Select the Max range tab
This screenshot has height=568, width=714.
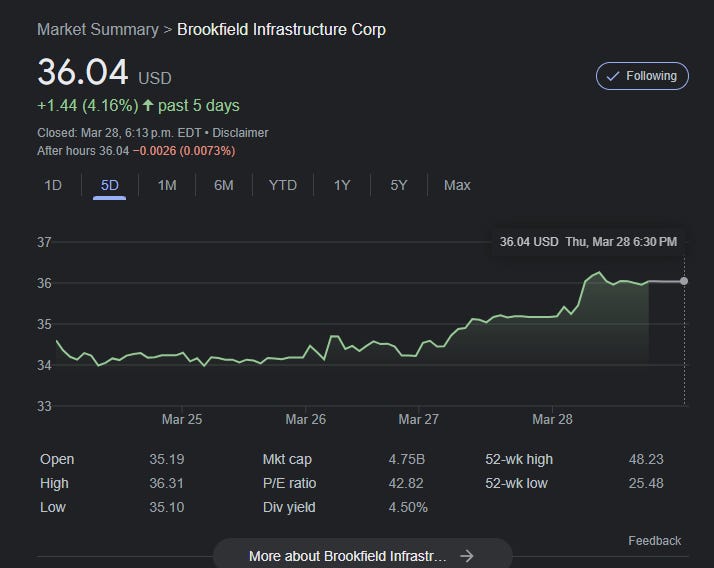point(457,185)
